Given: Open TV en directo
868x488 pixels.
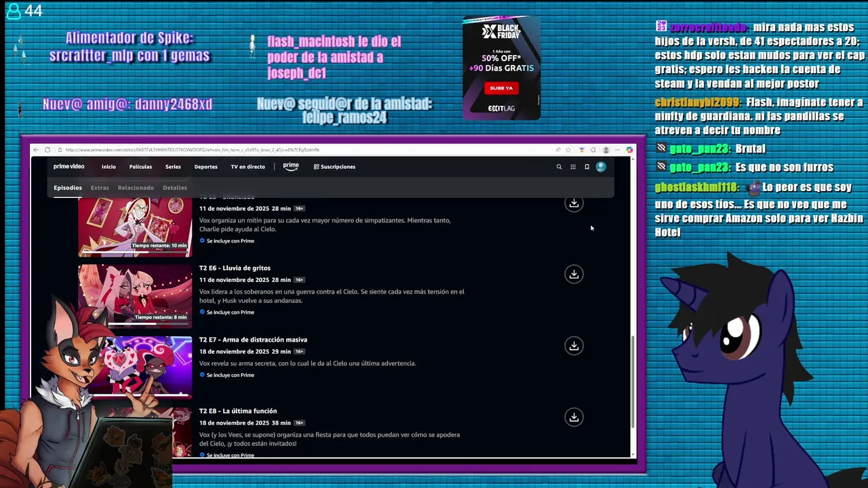Looking at the screenshot, I should tap(248, 167).
